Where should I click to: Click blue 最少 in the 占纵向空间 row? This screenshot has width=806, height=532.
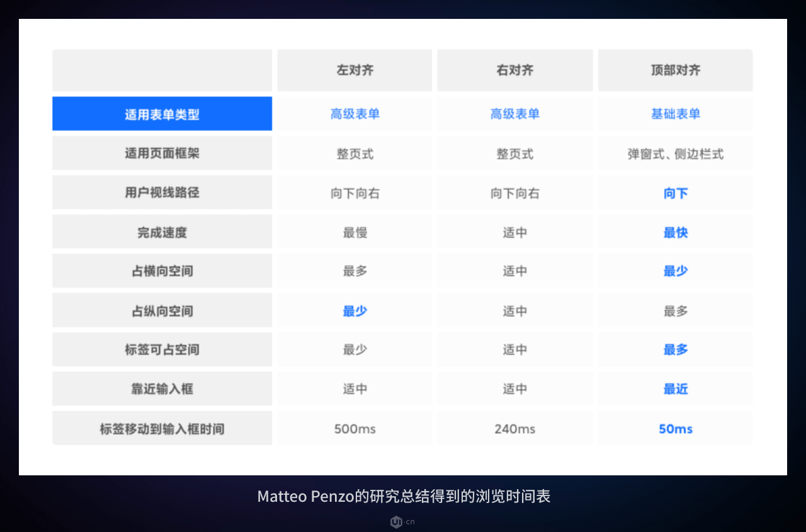tap(355, 311)
